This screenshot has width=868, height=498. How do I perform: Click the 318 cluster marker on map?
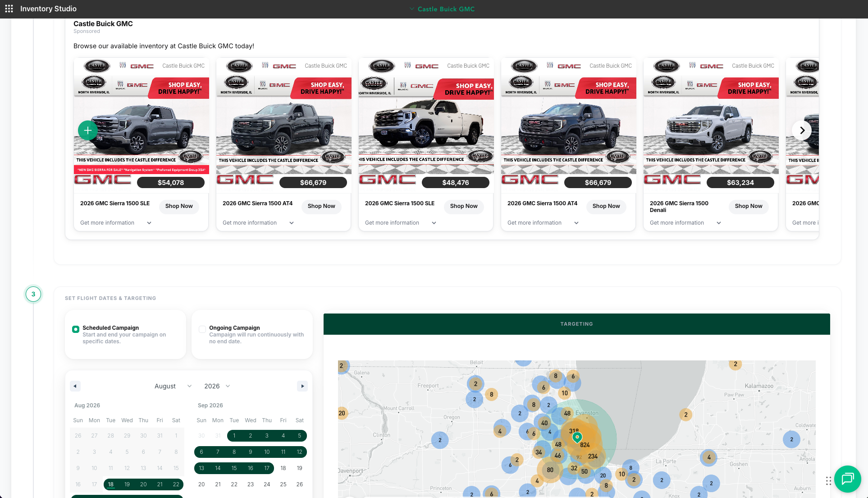[x=574, y=431]
